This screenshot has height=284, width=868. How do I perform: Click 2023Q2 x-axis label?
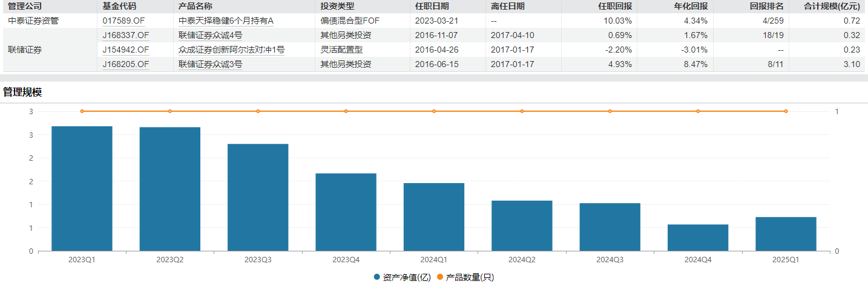(170, 259)
